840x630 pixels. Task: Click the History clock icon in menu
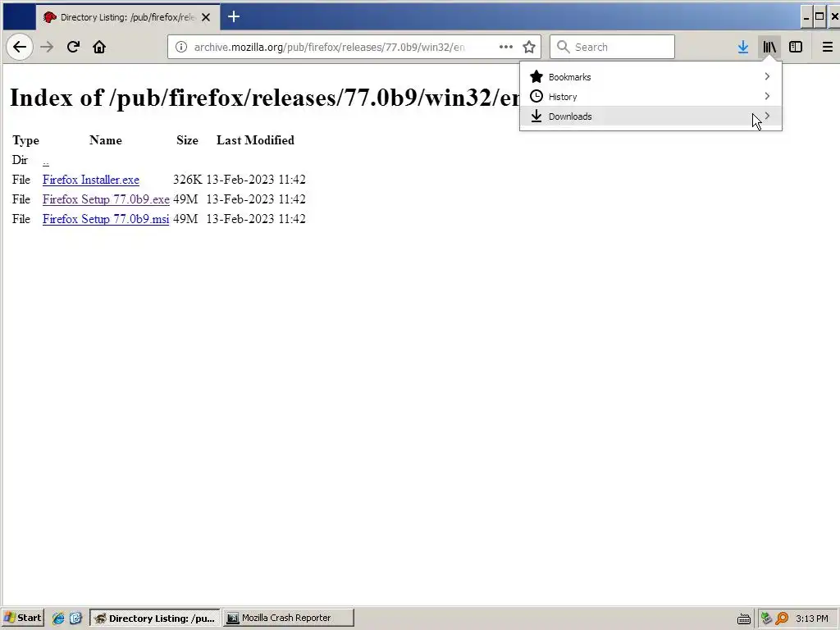click(x=536, y=97)
